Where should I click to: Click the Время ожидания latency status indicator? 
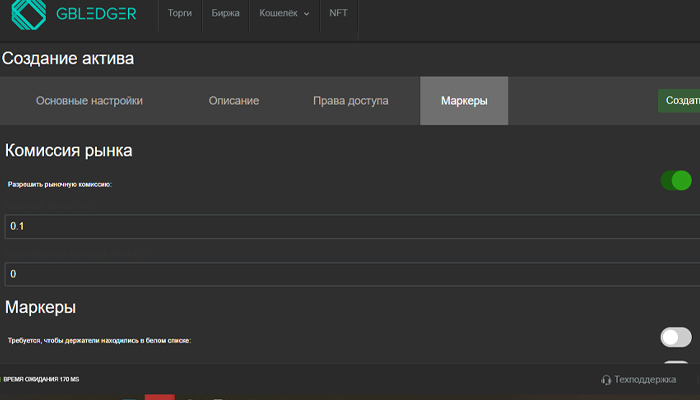41,379
